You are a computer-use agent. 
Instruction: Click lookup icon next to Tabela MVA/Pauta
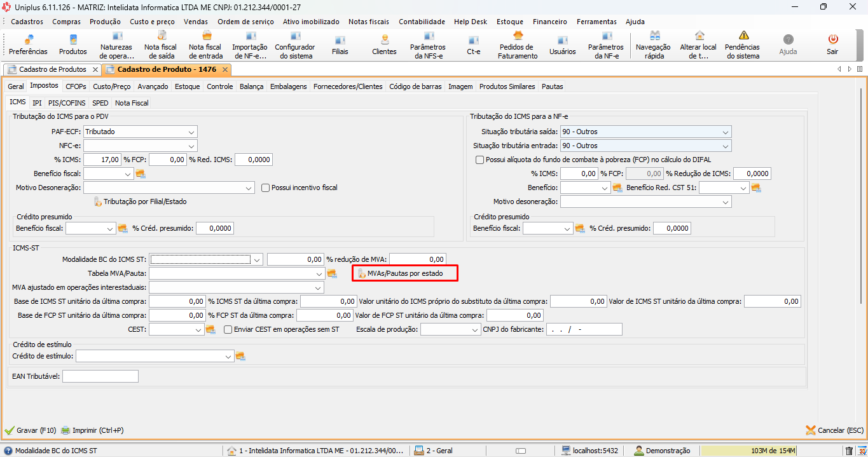click(331, 273)
